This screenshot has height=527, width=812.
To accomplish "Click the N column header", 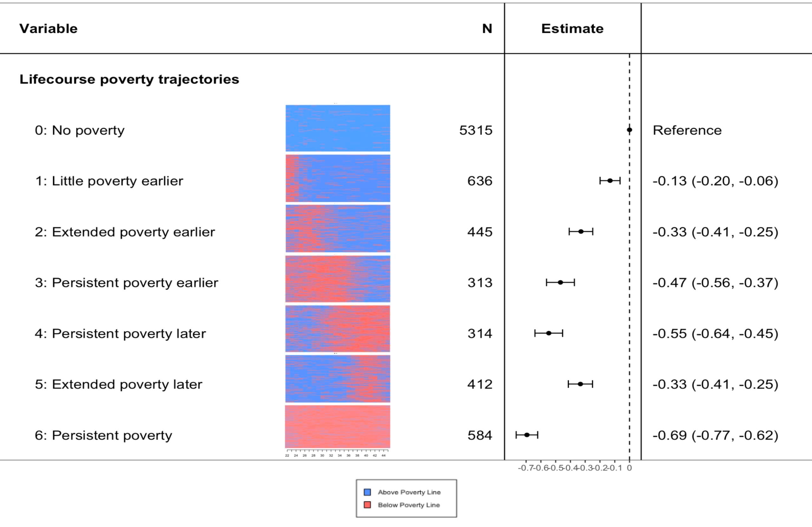I will (x=487, y=29).
